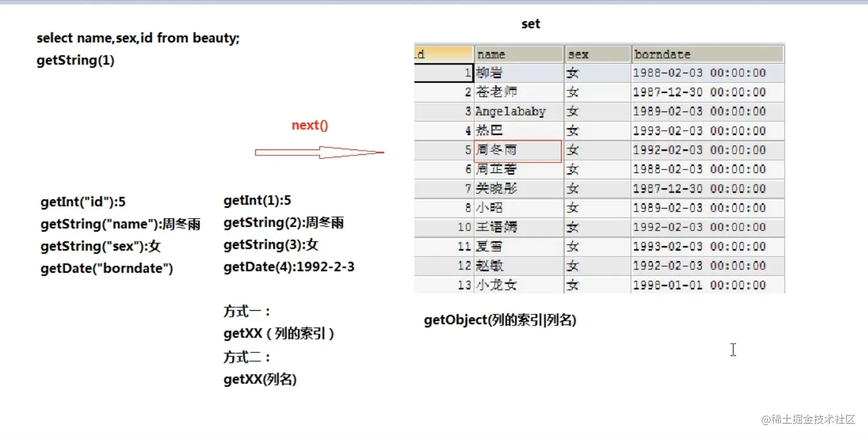The image size is (868, 438).
Task: Select the borndate cell in the 柳岩 row
Action: pyautogui.click(x=708, y=73)
